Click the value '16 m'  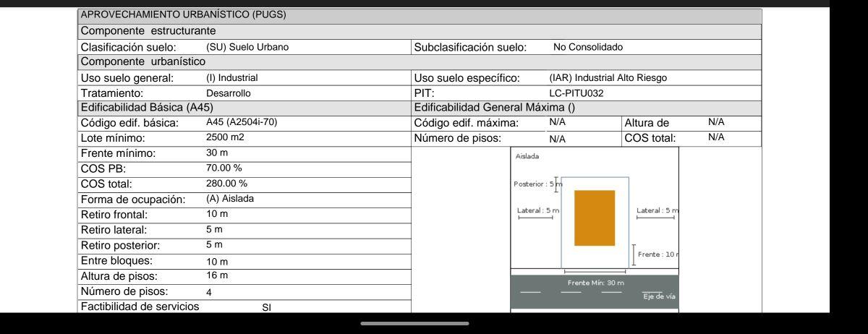point(217,275)
